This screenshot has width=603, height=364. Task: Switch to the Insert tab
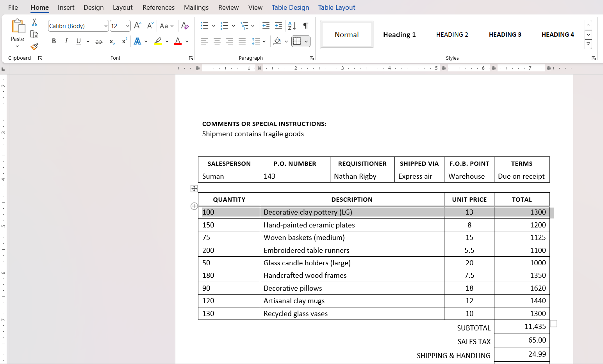pyautogui.click(x=66, y=7)
